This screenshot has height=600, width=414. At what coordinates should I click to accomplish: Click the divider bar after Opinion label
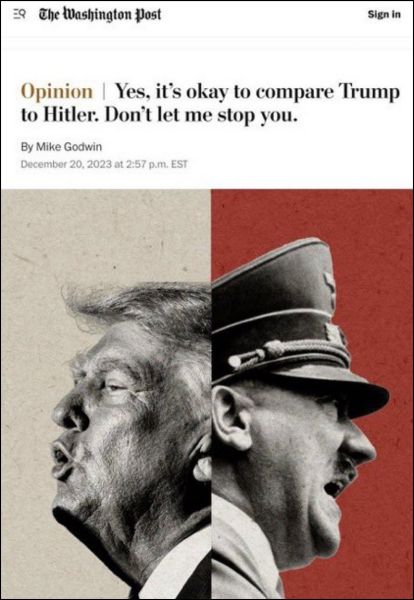click(x=104, y=92)
